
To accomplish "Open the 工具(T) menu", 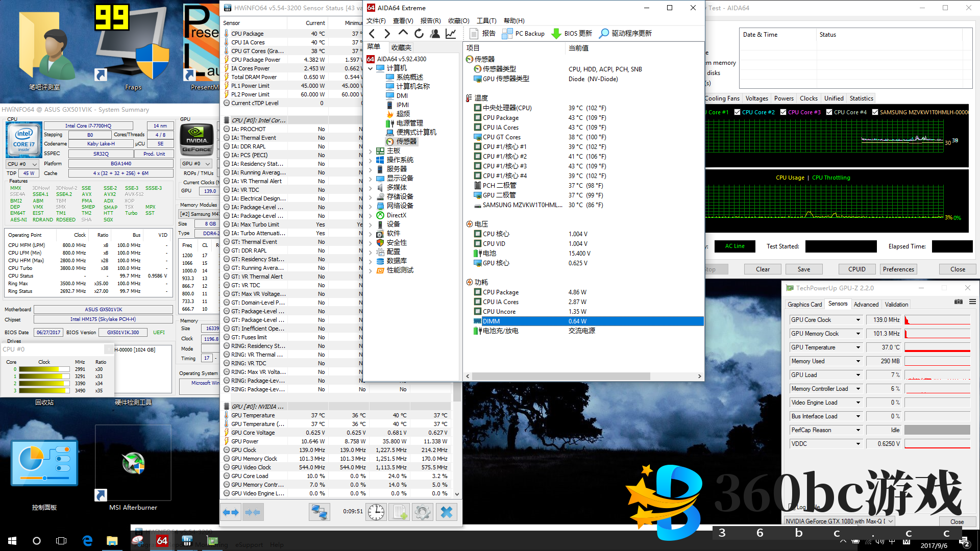I will click(486, 20).
